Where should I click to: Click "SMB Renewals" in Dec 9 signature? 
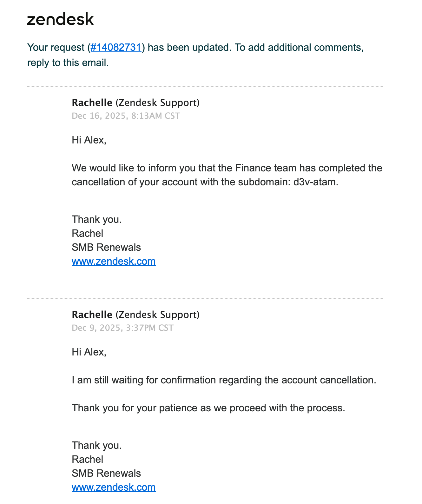pyautogui.click(x=106, y=473)
